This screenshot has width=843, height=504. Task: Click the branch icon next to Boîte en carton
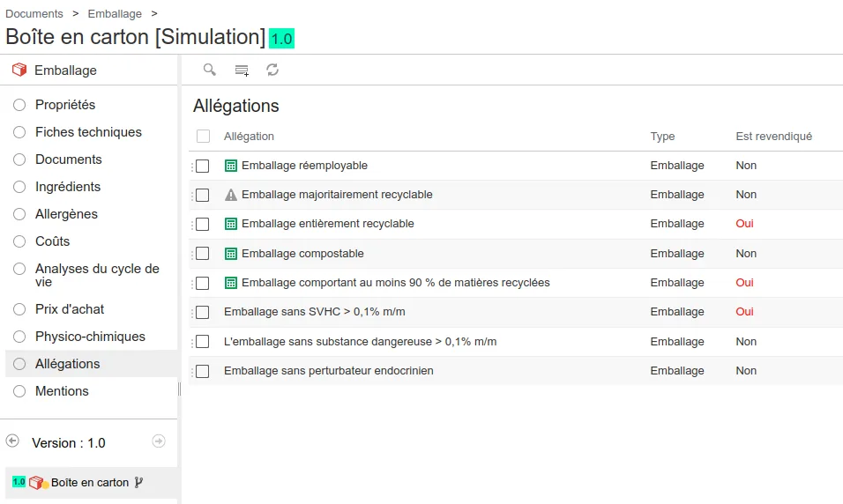pyautogui.click(x=138, y=483)
